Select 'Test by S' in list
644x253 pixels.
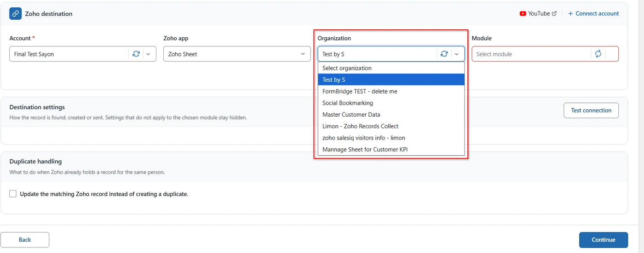[391, 79]
